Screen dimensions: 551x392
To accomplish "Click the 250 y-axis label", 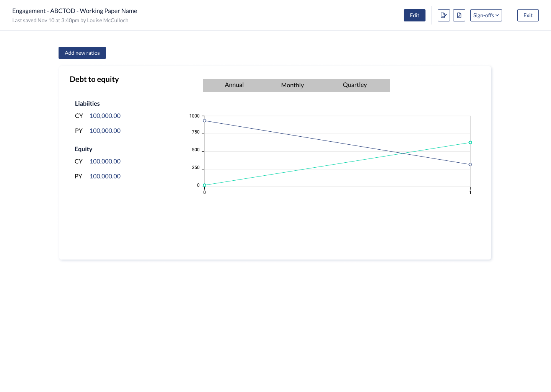I will 196,168.
